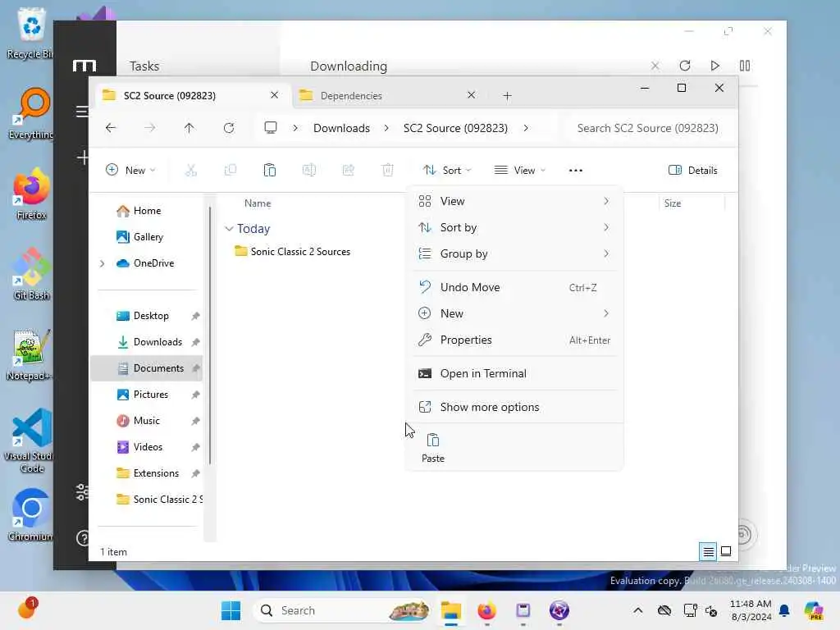
Task: Open Home in navigation pane
Action: coord(148,211)
